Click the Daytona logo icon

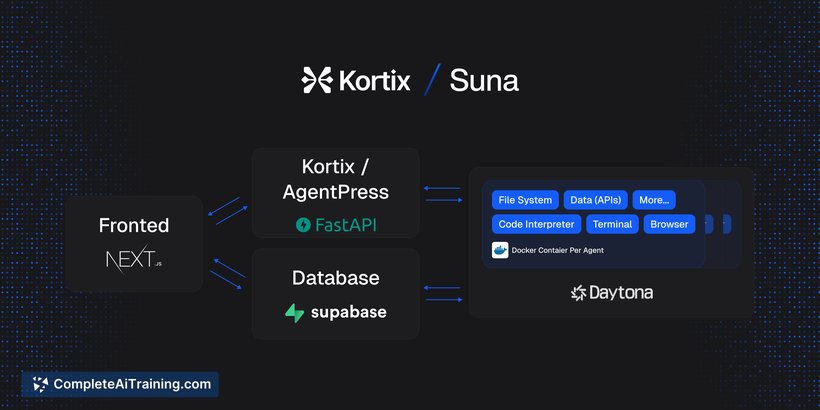(578, 293)
